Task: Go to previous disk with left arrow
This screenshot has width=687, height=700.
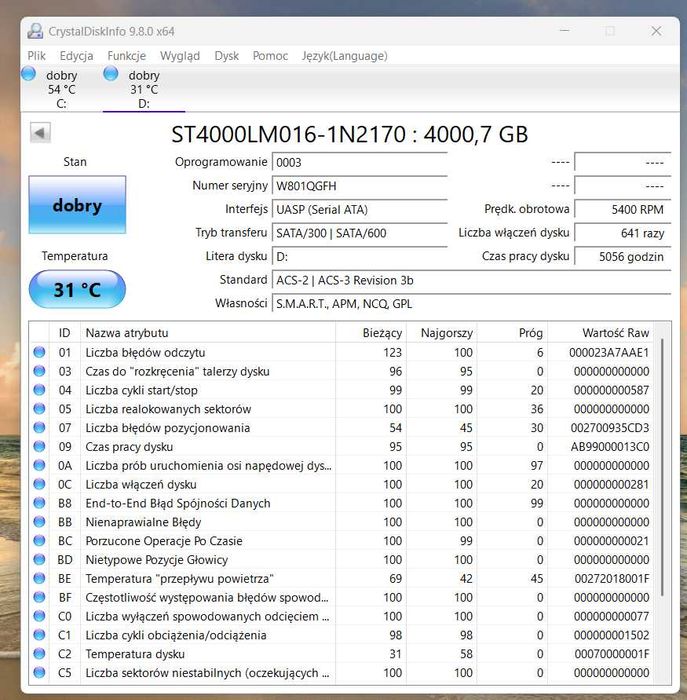Action: point(40,133)
